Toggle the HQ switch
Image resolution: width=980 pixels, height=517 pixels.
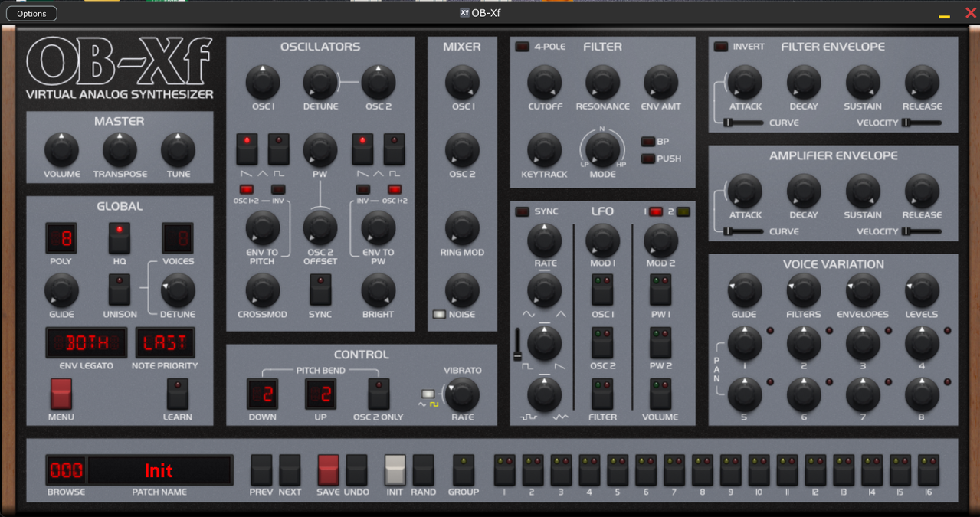[x=120, y=239]
